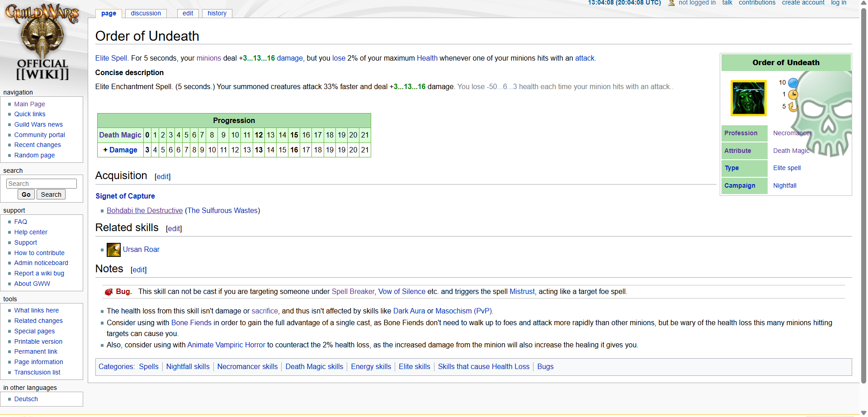The width and height of the screenshot is (868, 417).
Task: Open Guild Wars news
Action: coord(38,124)
